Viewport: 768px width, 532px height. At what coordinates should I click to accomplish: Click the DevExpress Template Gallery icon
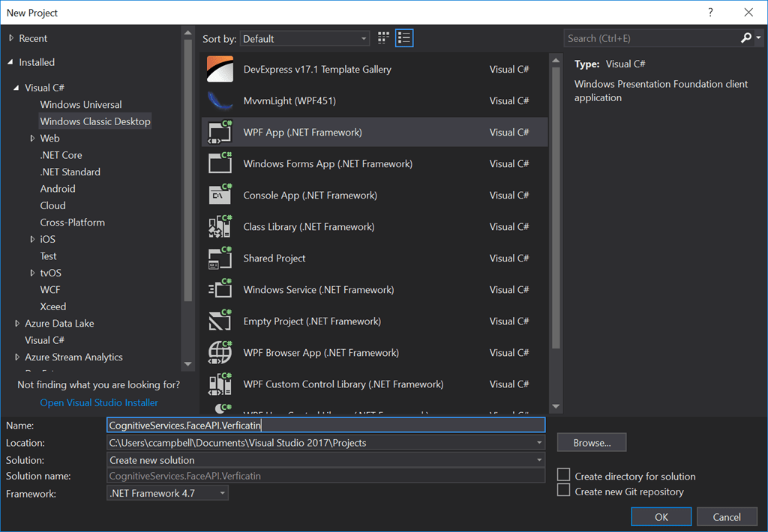coord(220,69)
